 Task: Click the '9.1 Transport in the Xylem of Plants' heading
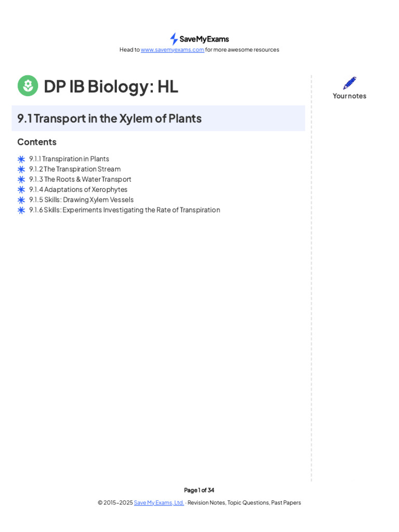(109, 118)
